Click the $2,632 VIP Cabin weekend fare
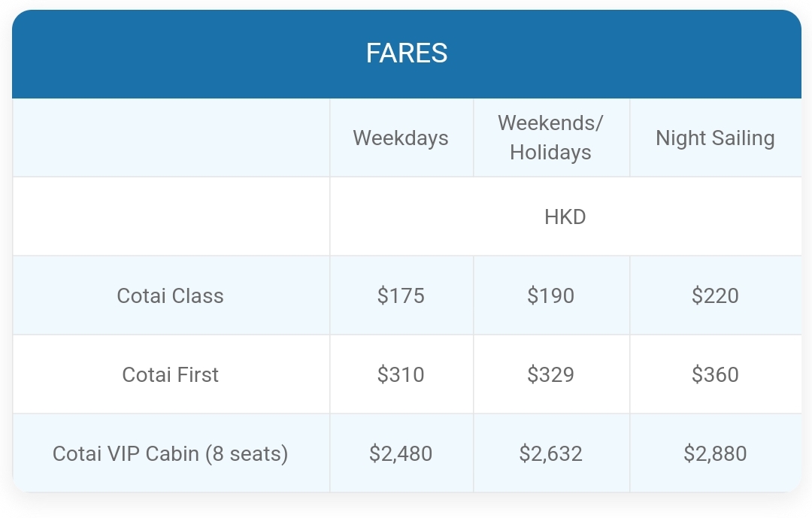 tap(550, 454)
